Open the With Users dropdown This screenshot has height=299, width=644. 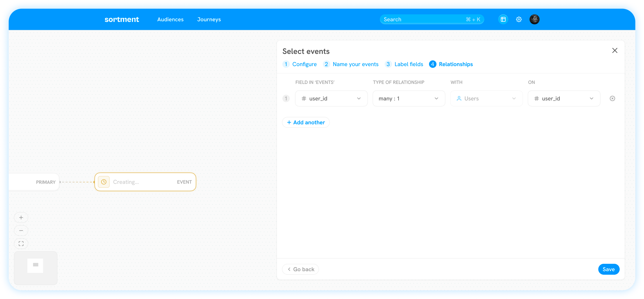click(x=486, y=99)
